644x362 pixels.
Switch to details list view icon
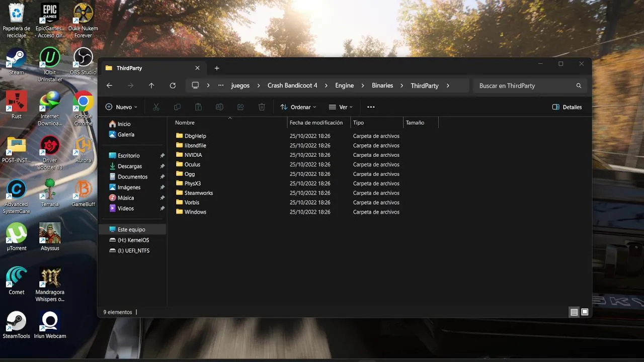click(x=574, y=312)
